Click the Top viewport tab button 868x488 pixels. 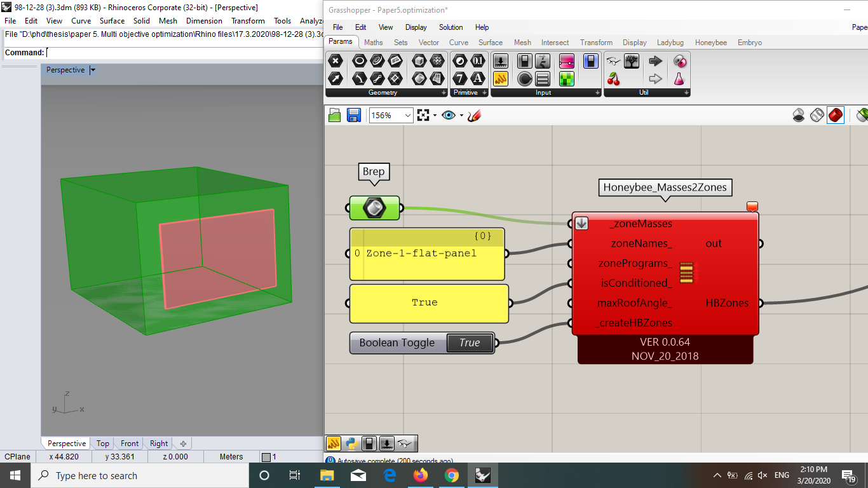click(x=103, y=444)
